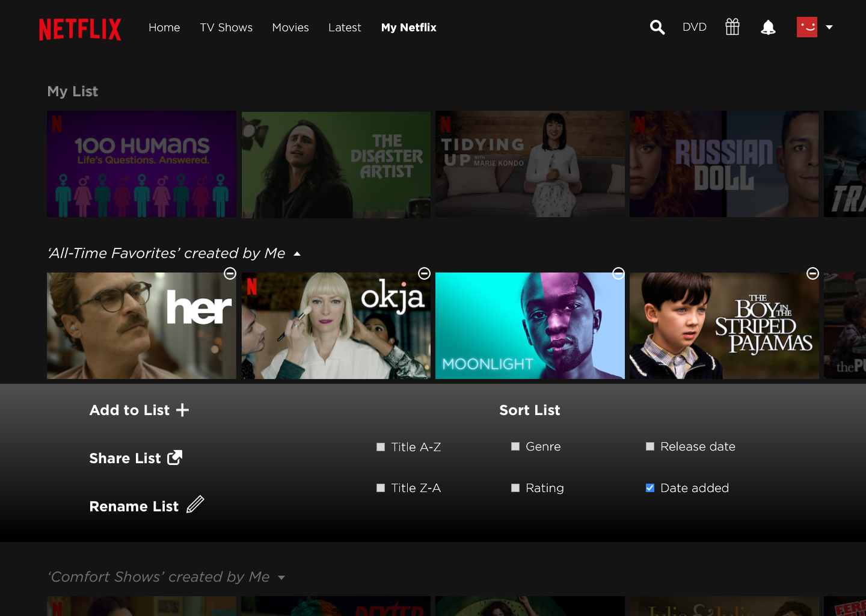This screenshot has height=616, width=866.
Task: Click the plus icon next to Add to List
Action: click(182, 410)
